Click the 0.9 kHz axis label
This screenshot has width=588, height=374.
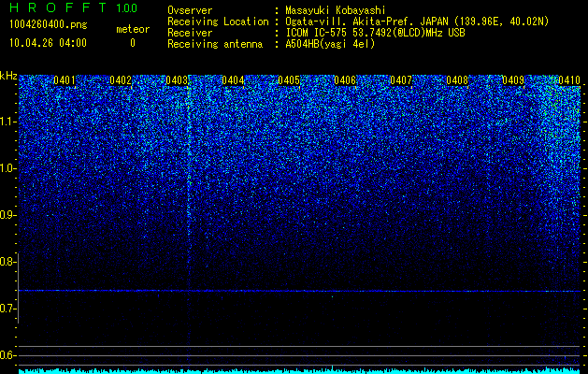tap(8, 215)
